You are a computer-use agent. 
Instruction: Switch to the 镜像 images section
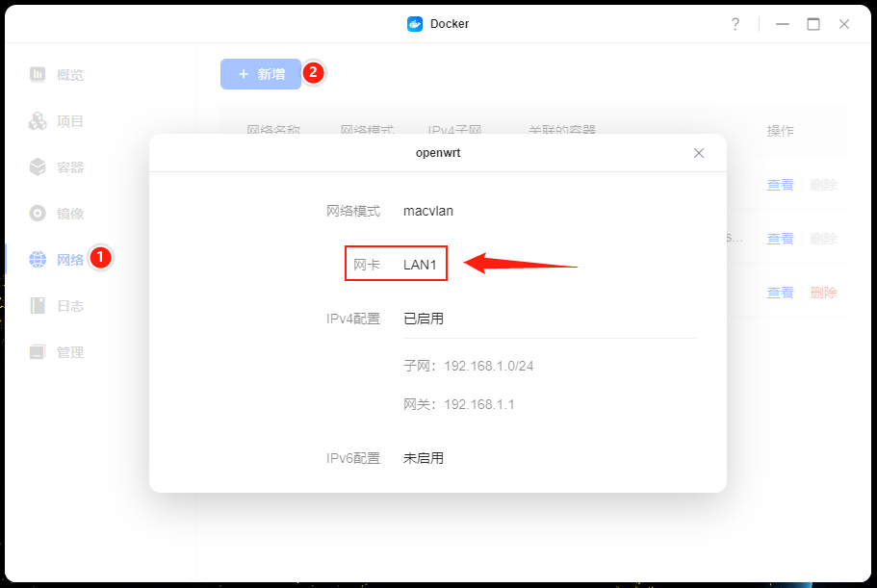click(x=57, y=214)
